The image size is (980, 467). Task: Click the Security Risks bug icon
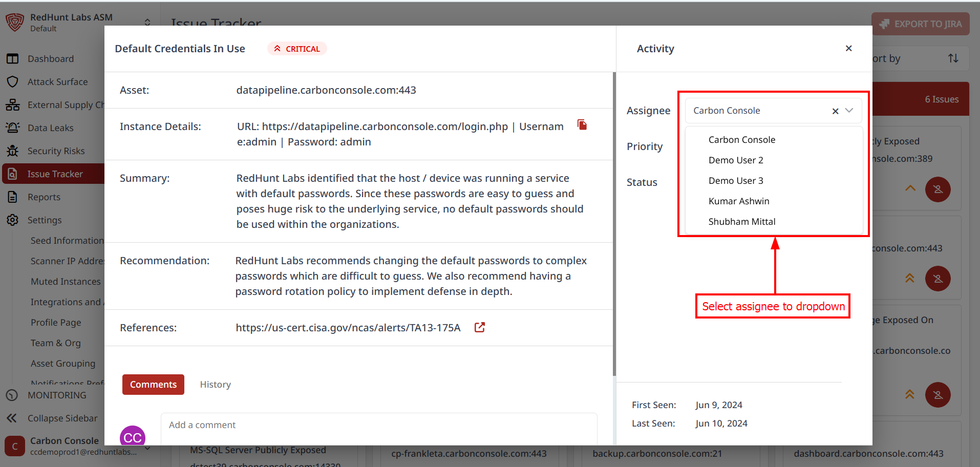coord(13,151)
